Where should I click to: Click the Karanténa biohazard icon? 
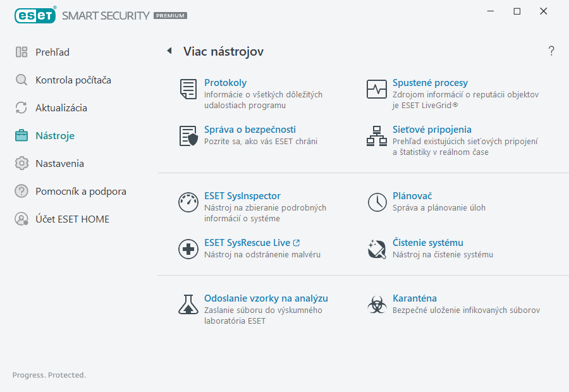pos(377,305)
